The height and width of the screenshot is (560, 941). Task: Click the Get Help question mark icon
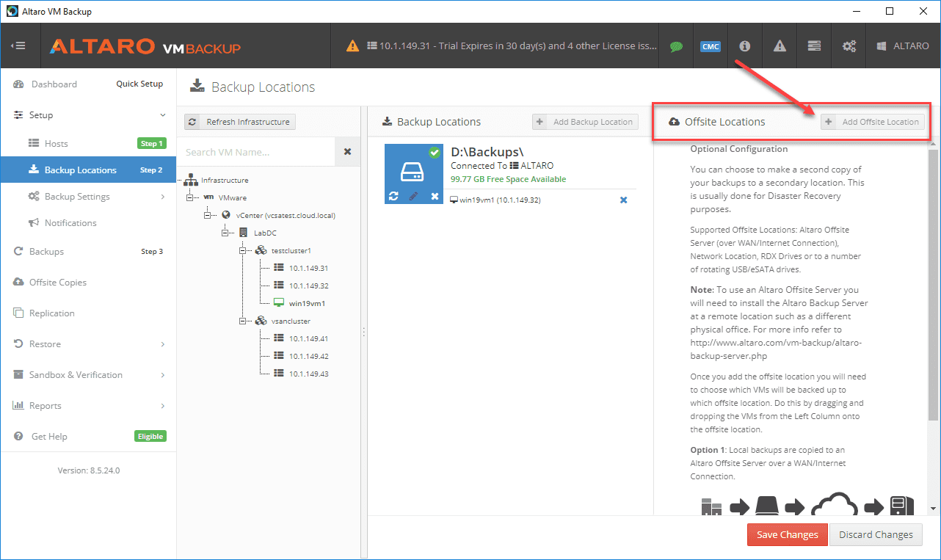tap(18, 437)
